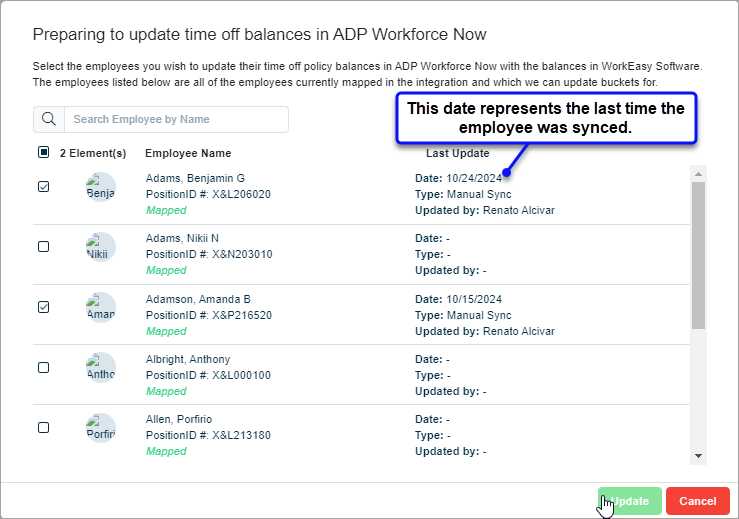
Task: Click PositionID X&L000100
Action: 208,375
